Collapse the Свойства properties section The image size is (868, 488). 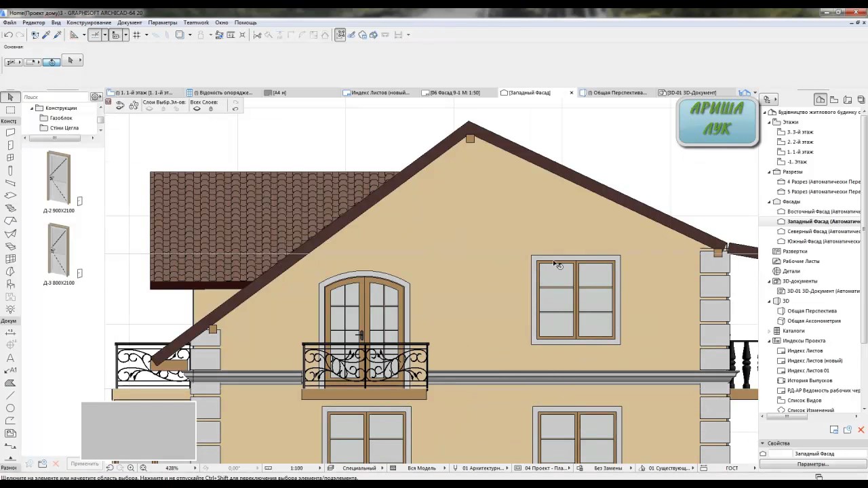(x=762, y=443)
